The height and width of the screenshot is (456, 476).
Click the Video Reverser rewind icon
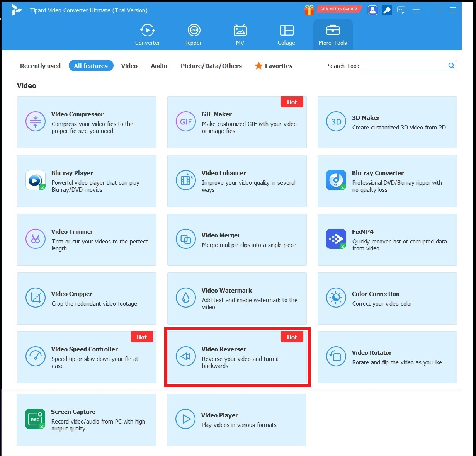186,356
